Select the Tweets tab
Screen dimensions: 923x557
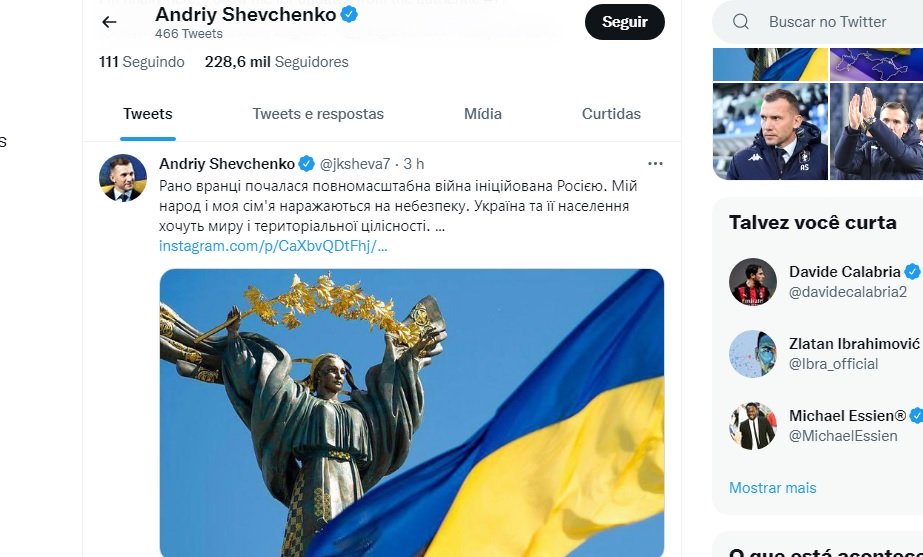148,114
